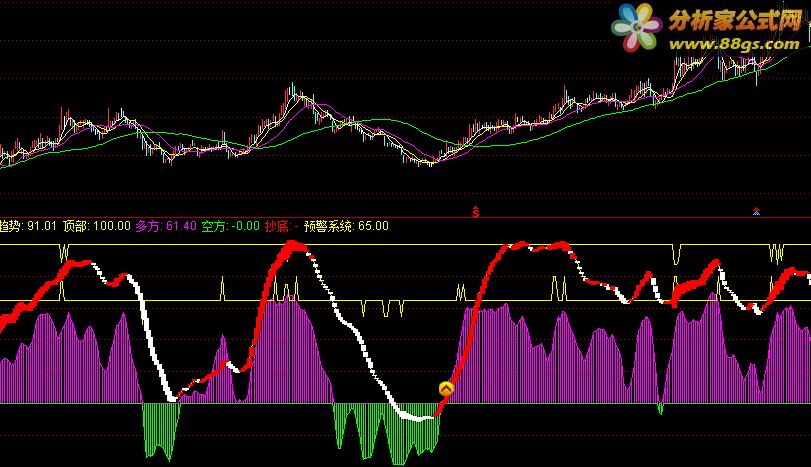811x467 pixels.
Task: Select the 多方: 61.40 indicator label
Action: click(166, 226)
